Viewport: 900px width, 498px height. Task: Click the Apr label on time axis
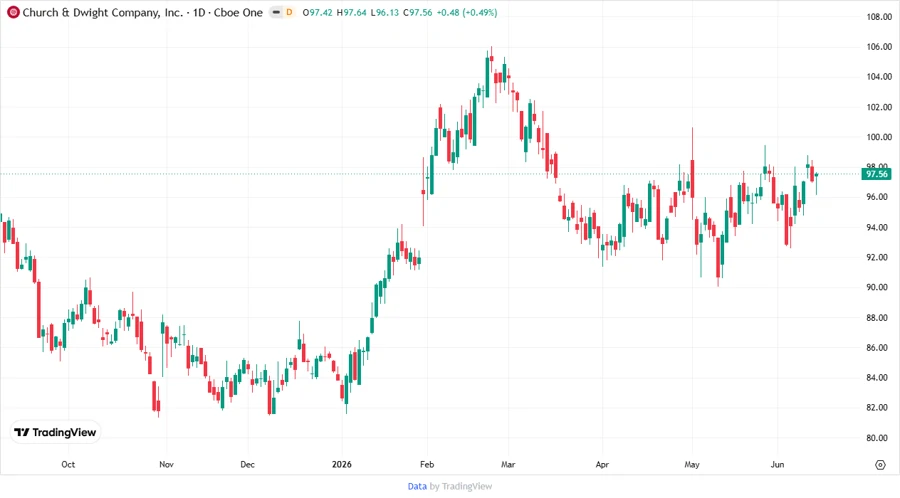click(602, 464)
